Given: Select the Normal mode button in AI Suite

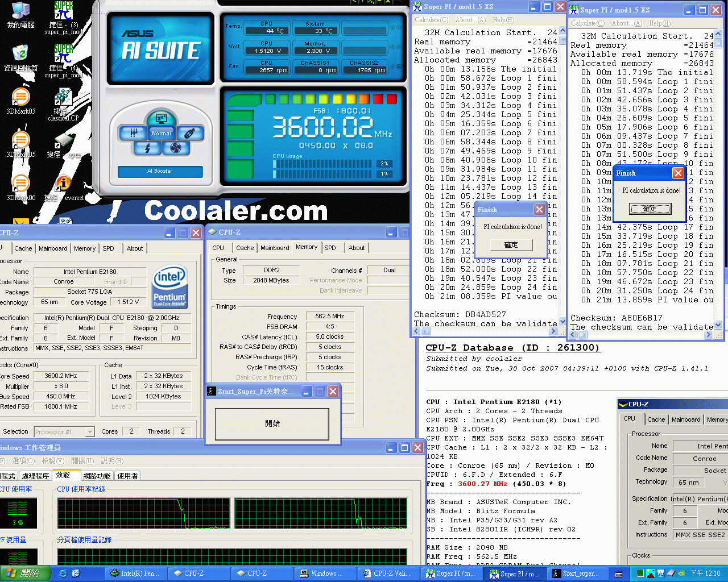Looking at the screenshot, I should click(x=162, y=133).
